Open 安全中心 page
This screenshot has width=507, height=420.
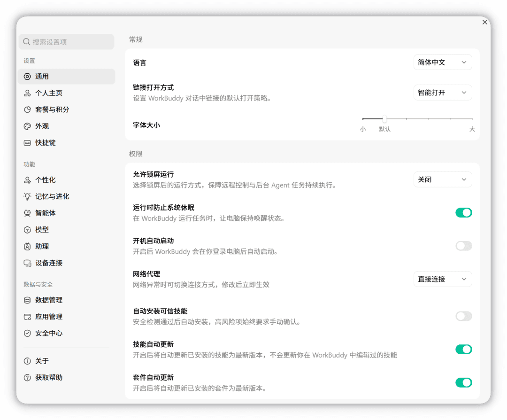coord(67,333)
